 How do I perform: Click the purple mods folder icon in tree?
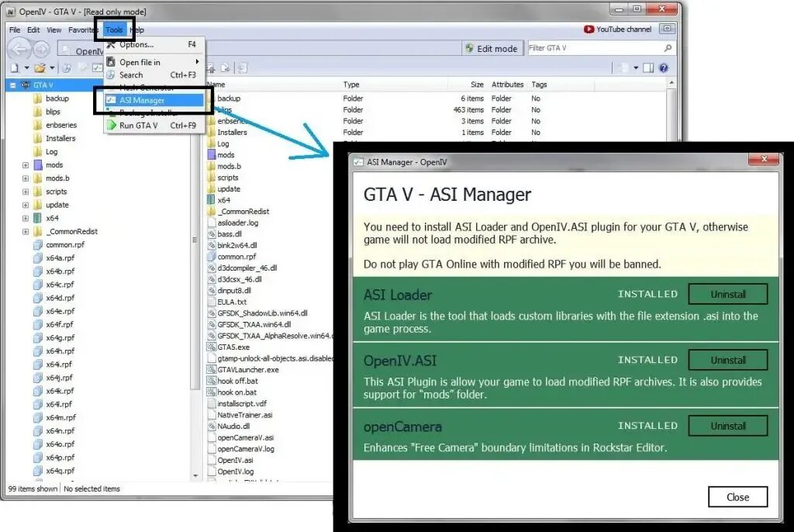tap(38, 164)
